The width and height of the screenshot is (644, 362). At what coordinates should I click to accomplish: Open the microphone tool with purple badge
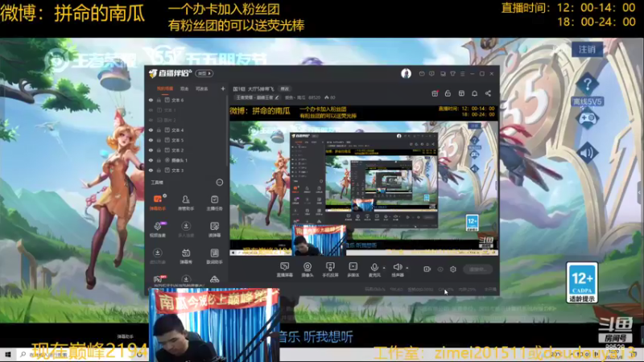(158, 229)
